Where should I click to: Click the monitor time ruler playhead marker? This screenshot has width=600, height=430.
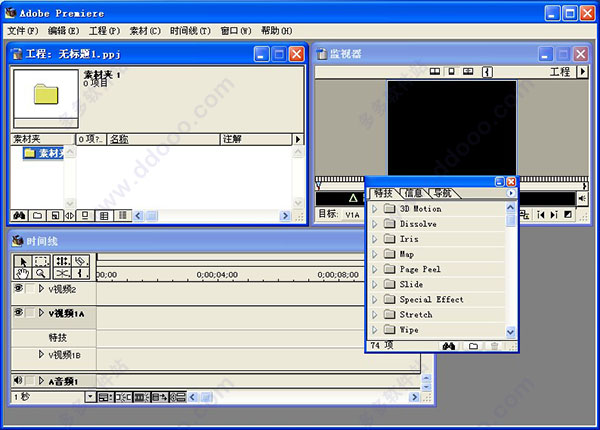coord(318,186)
